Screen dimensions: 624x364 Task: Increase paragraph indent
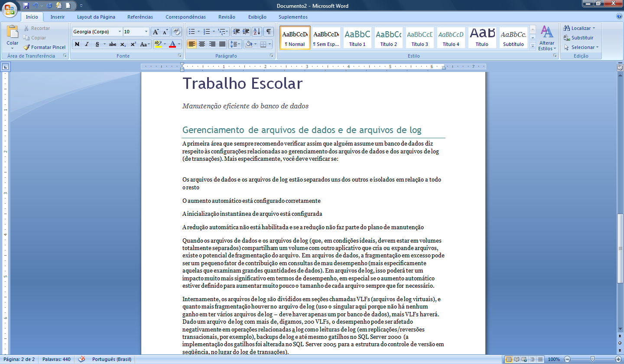pos(246,32)
